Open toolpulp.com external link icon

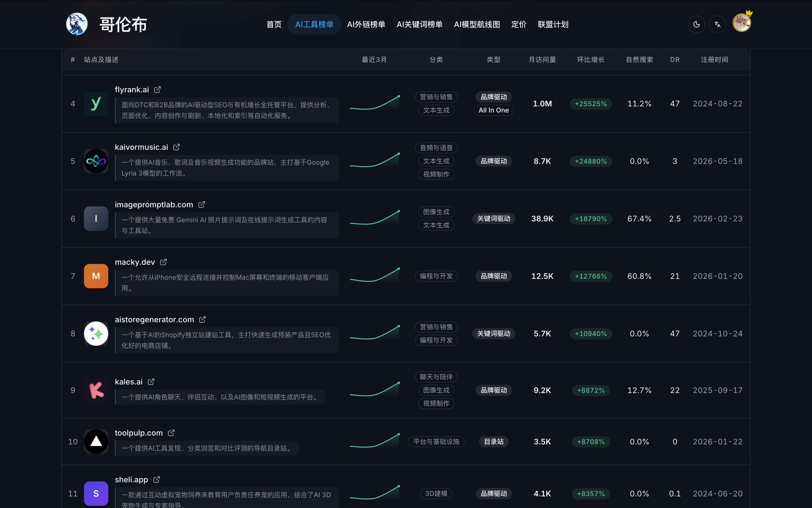171,433
